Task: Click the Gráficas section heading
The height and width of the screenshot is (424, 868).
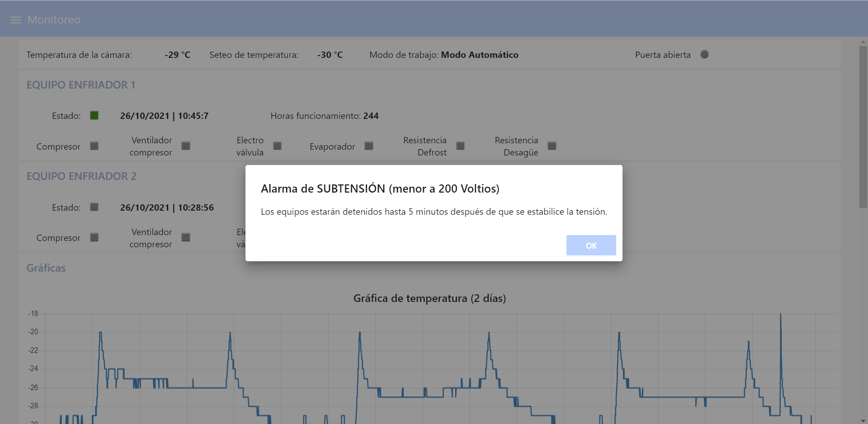Action: (46, 268)
